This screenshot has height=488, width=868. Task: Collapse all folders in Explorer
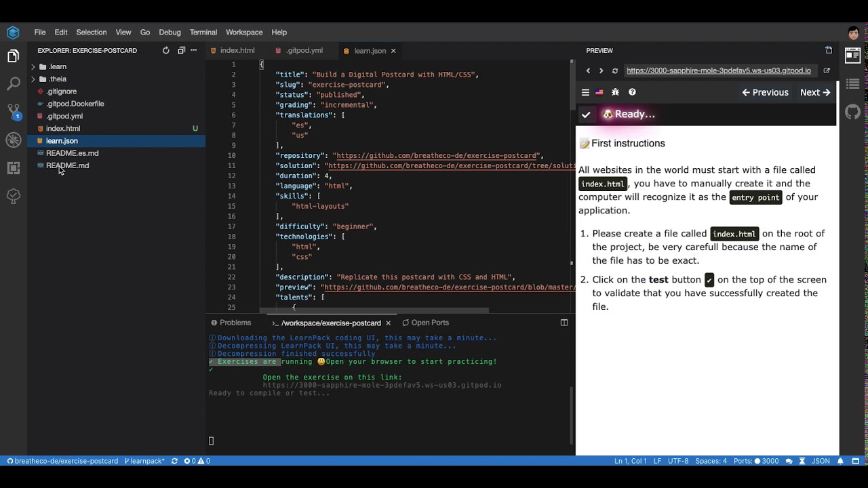pos(181,50)
